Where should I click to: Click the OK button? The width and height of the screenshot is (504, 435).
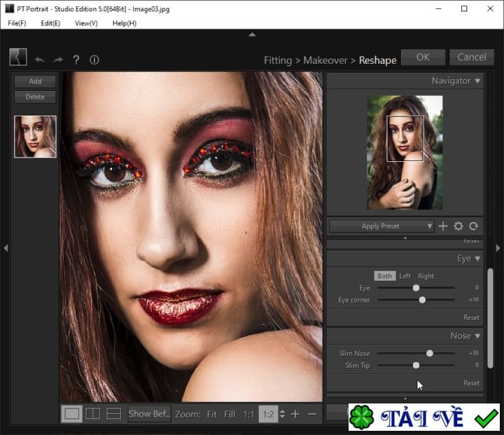coord(423,57)
